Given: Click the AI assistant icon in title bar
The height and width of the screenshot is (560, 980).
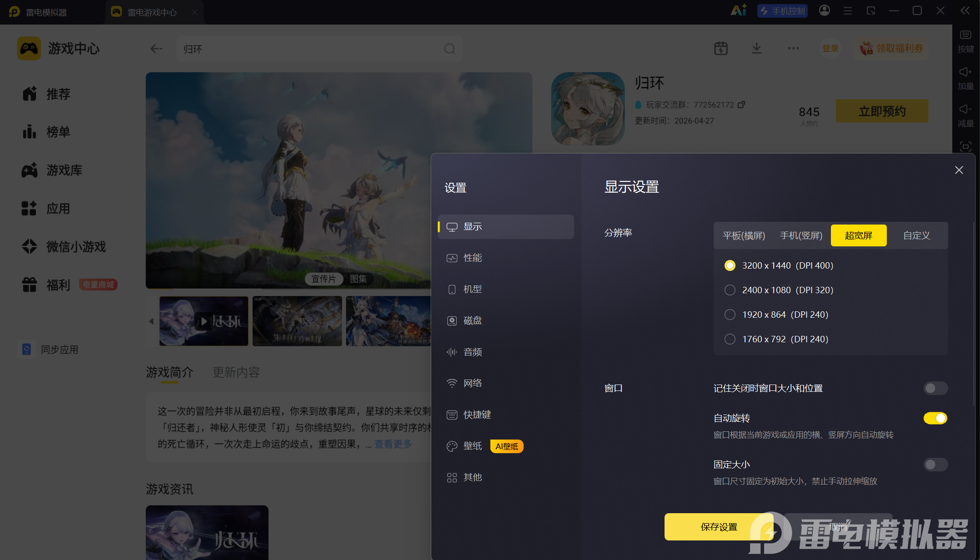Looking at the screenshot, I should click(738, 10).
